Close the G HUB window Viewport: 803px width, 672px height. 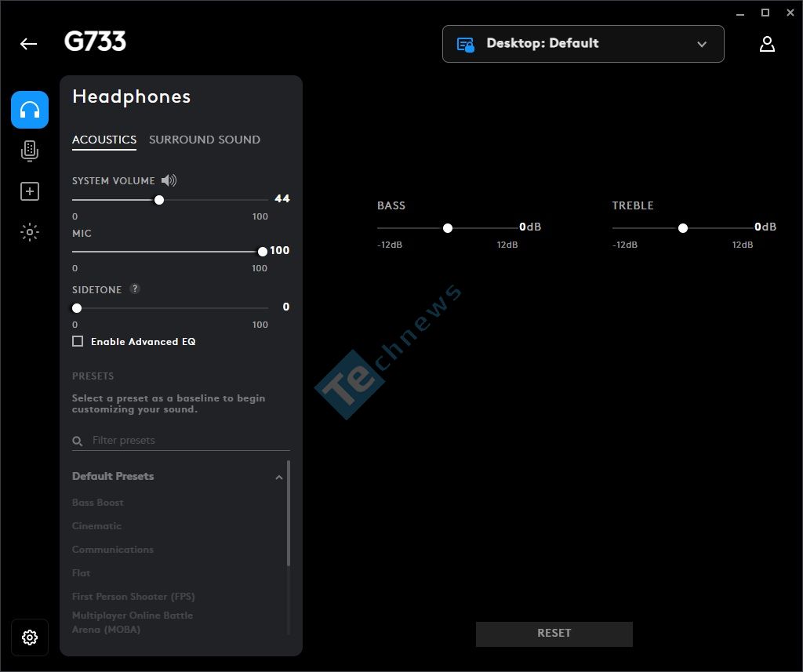pos(790,13)
